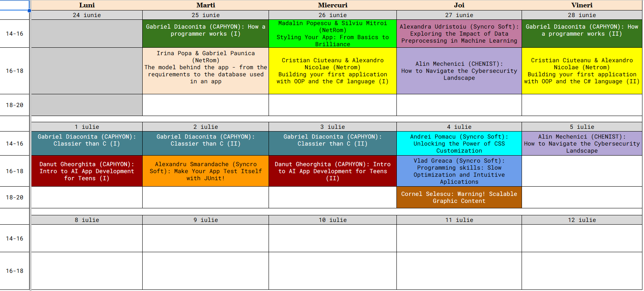Select 'AI App Development for Teens (II)' cell
The image size is (644, 291).
pos(333,171)
